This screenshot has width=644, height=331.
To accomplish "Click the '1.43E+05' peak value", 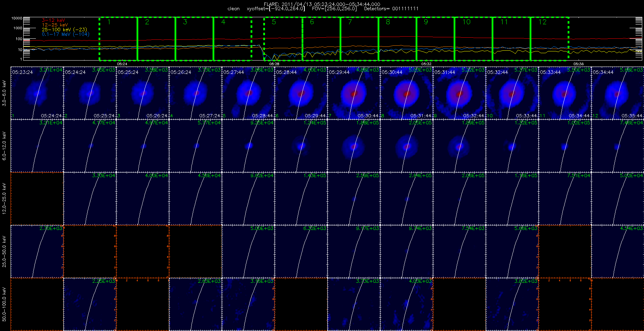I will [x=315, y=176].
